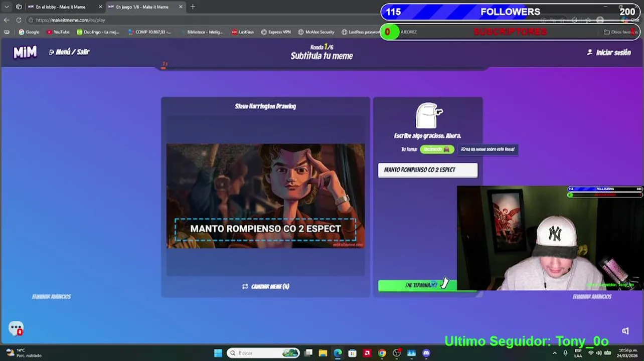The image size is (644, 361).
Task: Open Microsoft Store from taskbar
Action: click(353, 353)
